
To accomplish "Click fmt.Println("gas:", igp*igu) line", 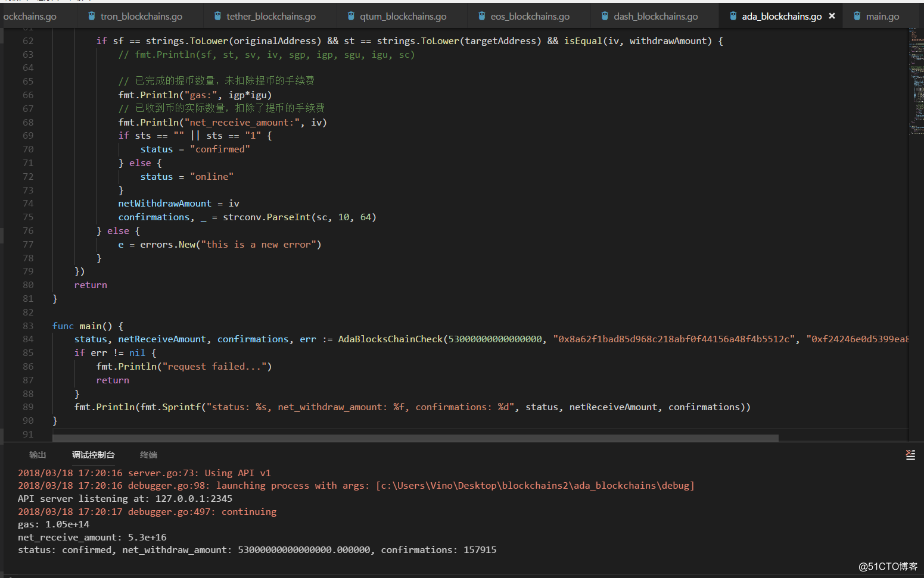I will click(195, 95).
